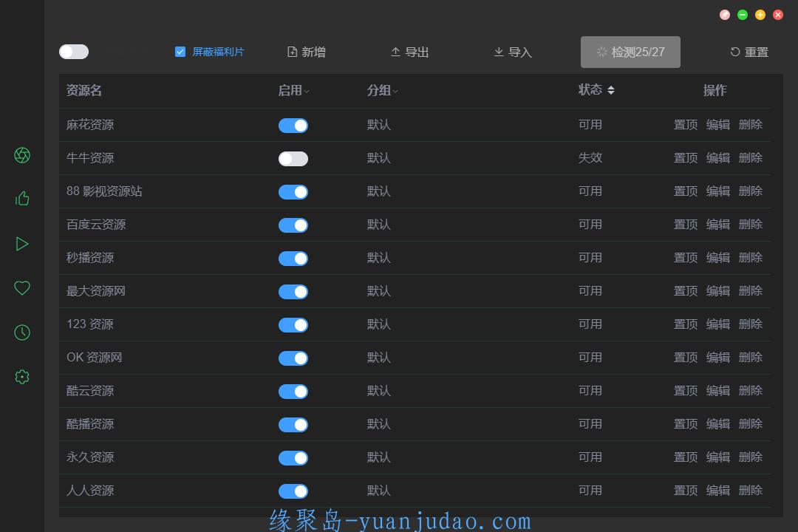Screen dimensions: 798x532
Task: Click the 失效 status of 牛牛资源
Action: [590, 158]
